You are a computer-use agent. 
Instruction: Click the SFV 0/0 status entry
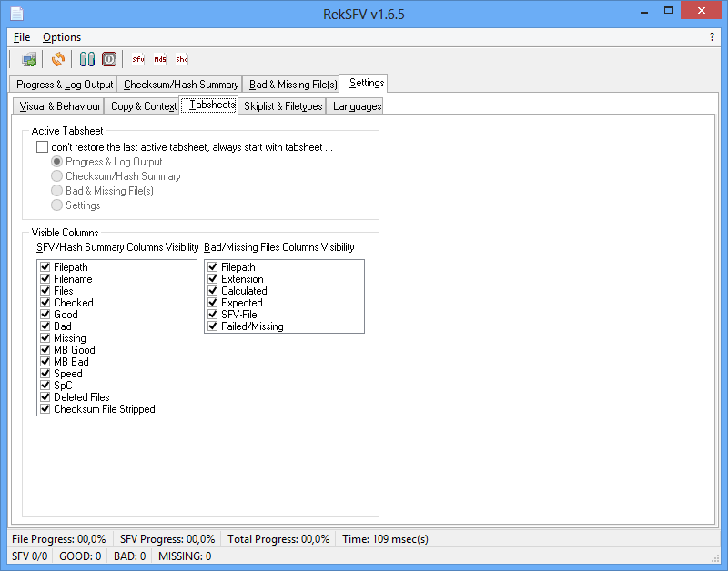(30, 556)
